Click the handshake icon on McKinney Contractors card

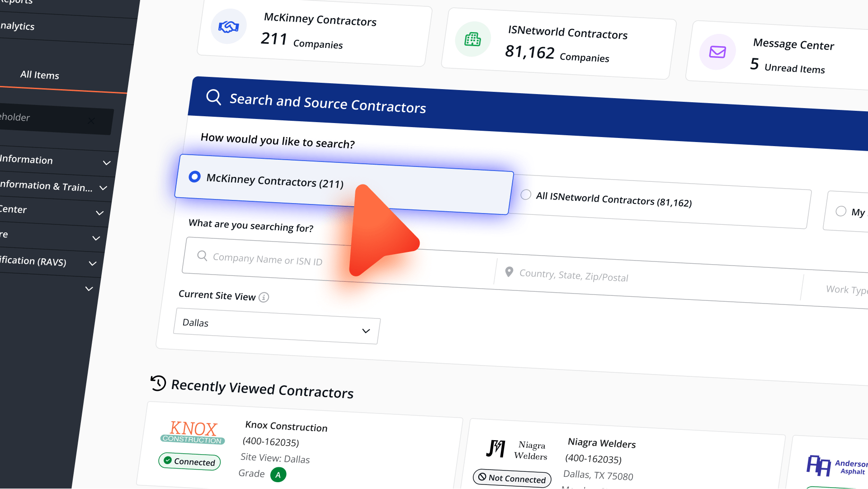[229, 27]
